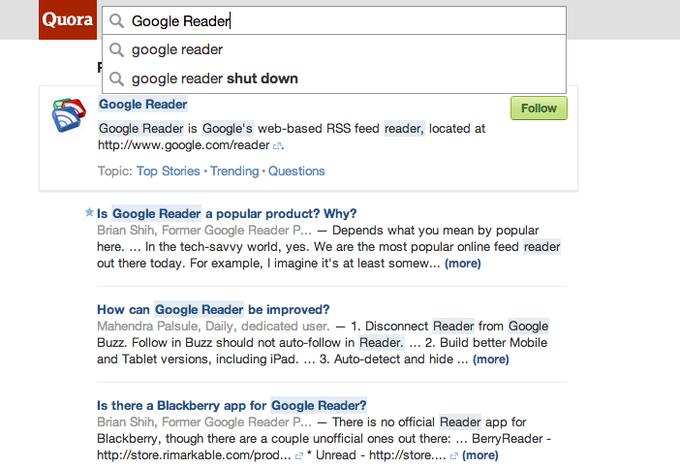Open the Questions topic tab
Screen dimensions: 680x468
pyautogui.click(x=297, y=171)
